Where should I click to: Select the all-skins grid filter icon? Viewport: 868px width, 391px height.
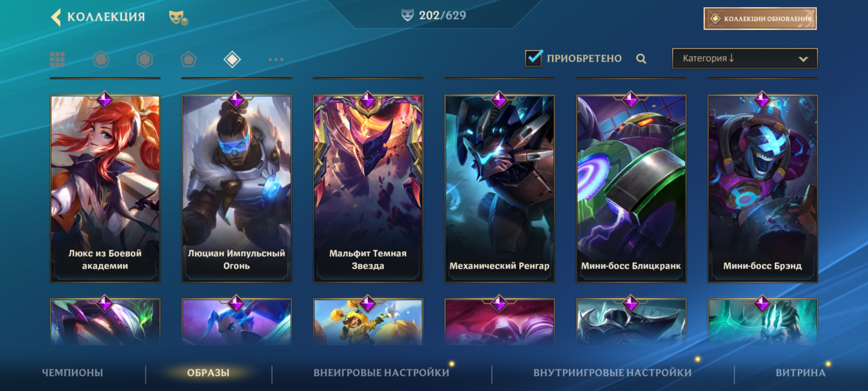pos(57,59)
